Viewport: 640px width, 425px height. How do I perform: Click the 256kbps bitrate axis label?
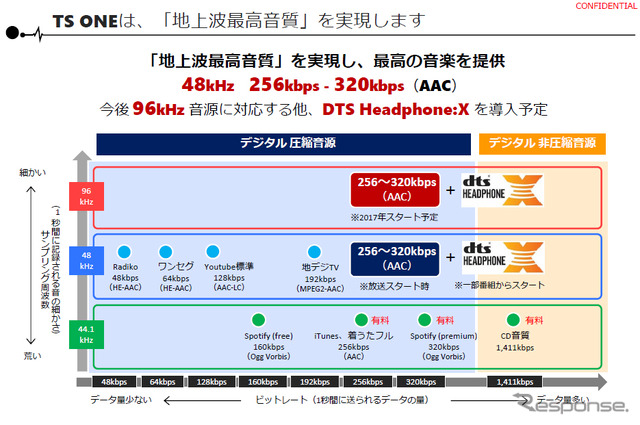tap(368, 382)
